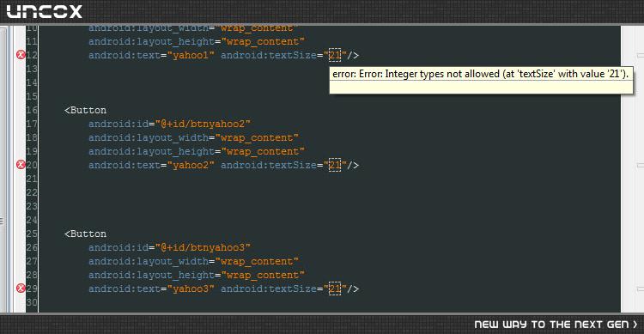Click the highlighted 21 value on line 12

tap(335, 55)
